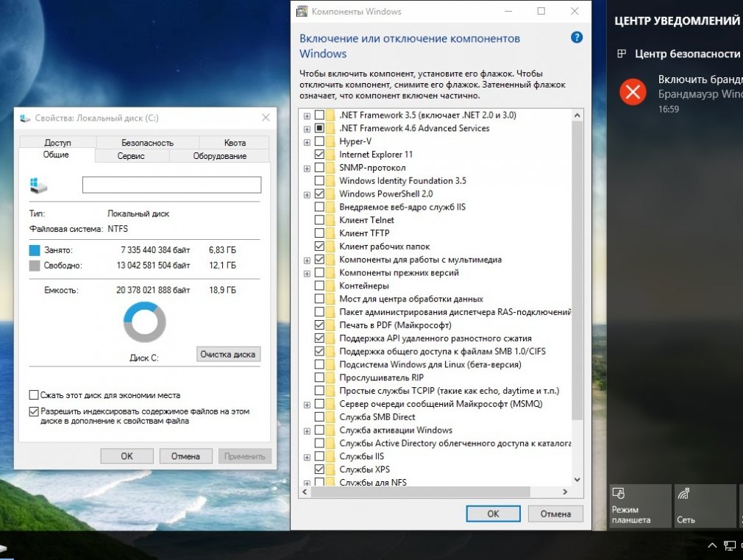The image size is (743, 560).
Task: Check the Клиент Telnet checkbox
Action: pyautogui.click(x=319, y=220)
